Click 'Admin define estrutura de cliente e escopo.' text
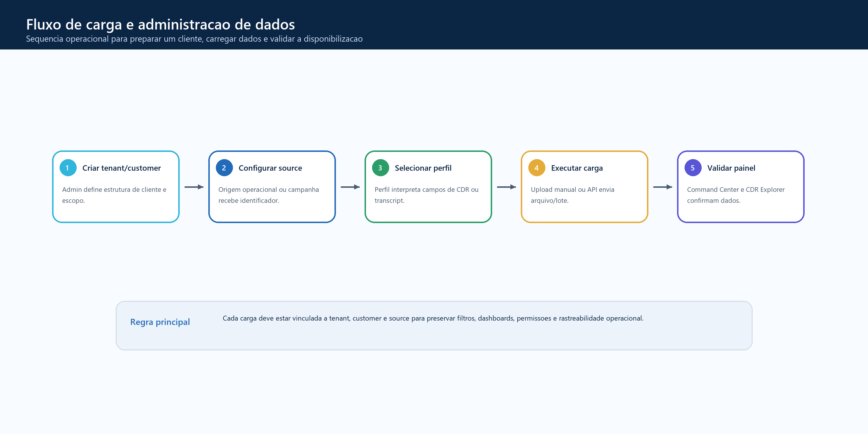868x434 pixels. click(114, 195)
